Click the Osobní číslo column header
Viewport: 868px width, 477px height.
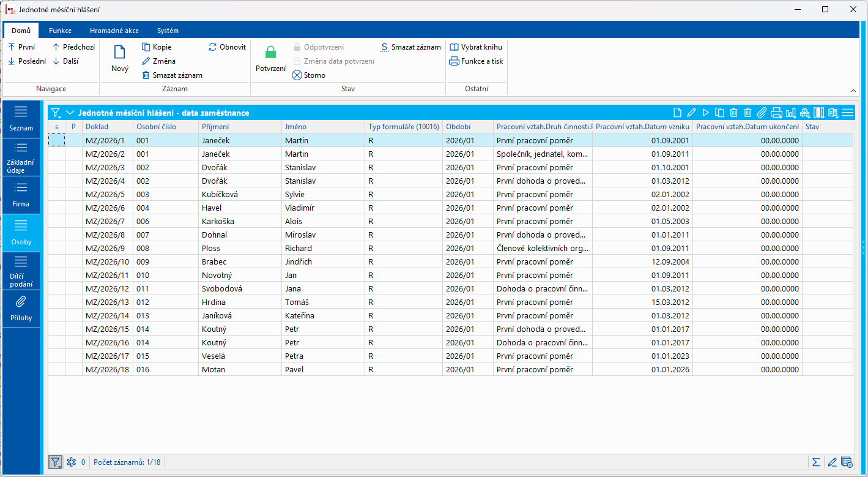166,127
